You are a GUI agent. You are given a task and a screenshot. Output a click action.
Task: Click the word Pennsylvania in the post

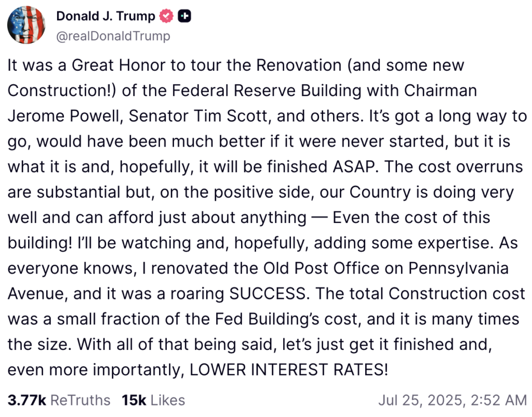coord(458,268)
